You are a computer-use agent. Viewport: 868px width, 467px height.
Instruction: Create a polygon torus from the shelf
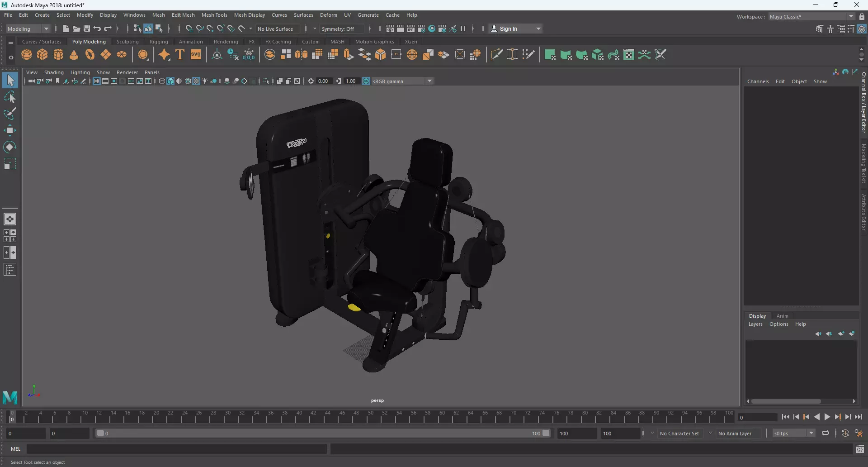(x=90, y=55)
